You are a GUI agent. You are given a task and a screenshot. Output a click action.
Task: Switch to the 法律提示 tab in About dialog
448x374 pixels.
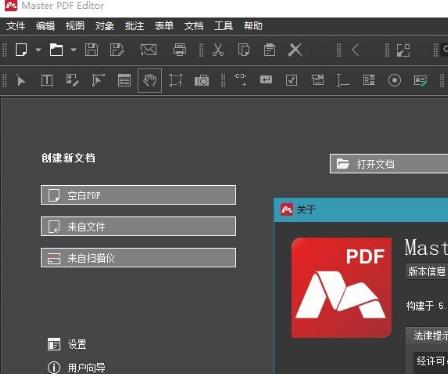click(x=427, y=335)
